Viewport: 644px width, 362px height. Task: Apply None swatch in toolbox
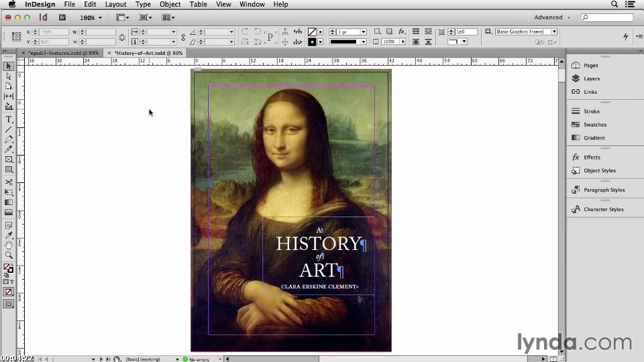[9, 292]
